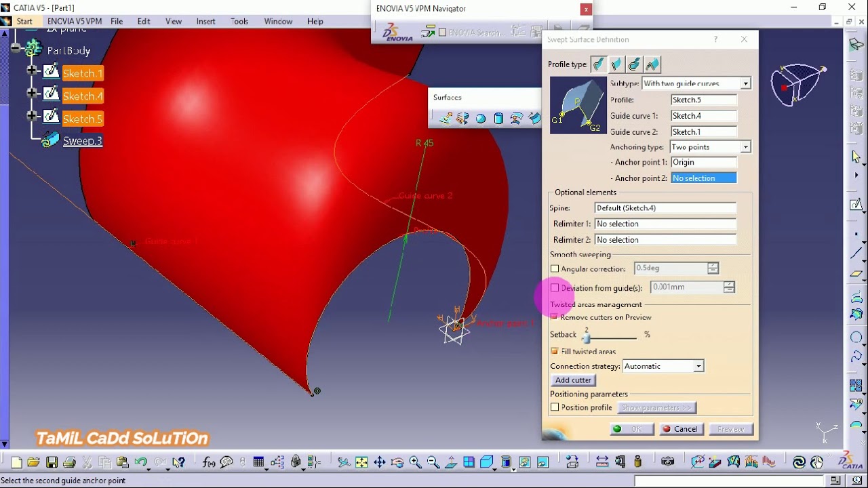The width and height of the screenshot is (868, 488).
Task: Expand the Sketch.4 tree node
Action: tap(32, 93)
